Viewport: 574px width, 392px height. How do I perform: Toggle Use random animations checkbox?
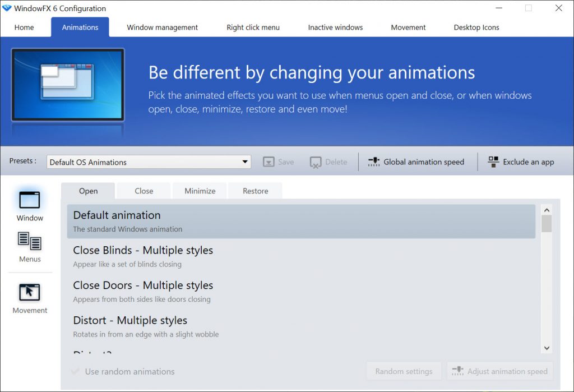pos(76,371)
